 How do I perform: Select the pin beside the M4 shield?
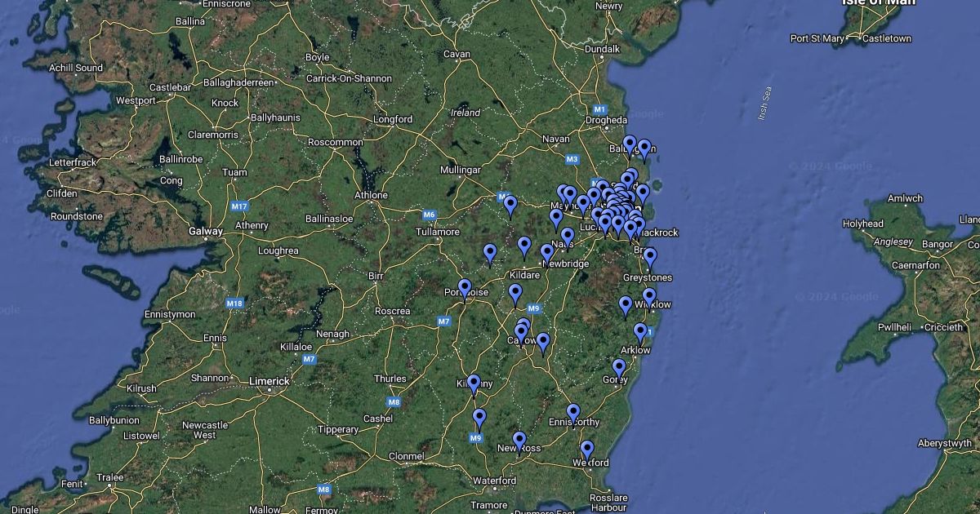tap(510, 206)
